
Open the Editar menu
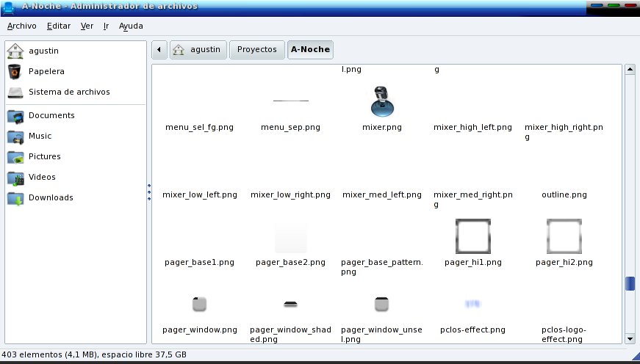(x=59, y=26)
